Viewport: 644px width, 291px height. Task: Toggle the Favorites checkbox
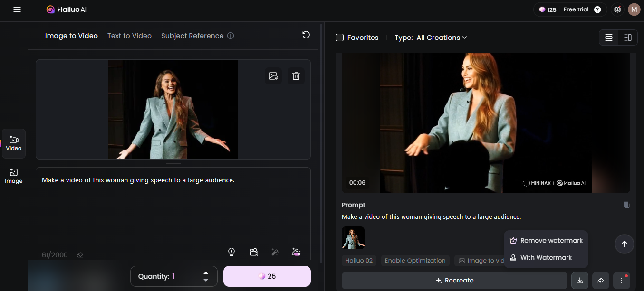pos(340,38)
